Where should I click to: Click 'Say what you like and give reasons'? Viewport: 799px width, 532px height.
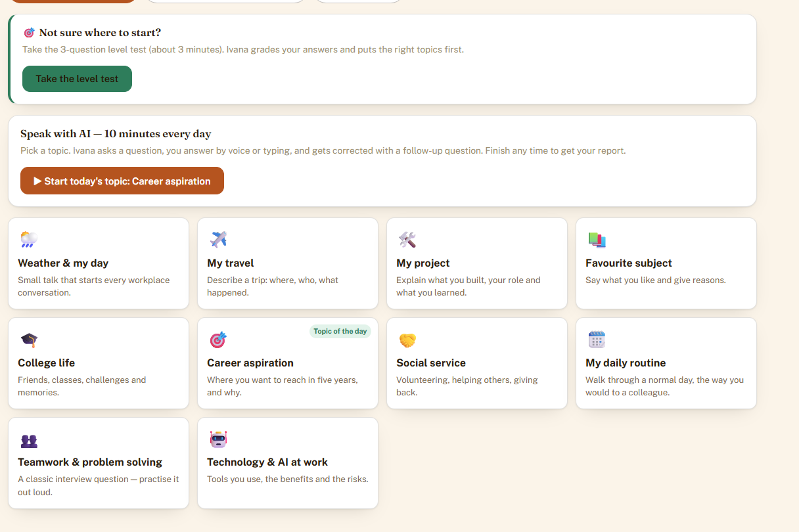point(656,280)
